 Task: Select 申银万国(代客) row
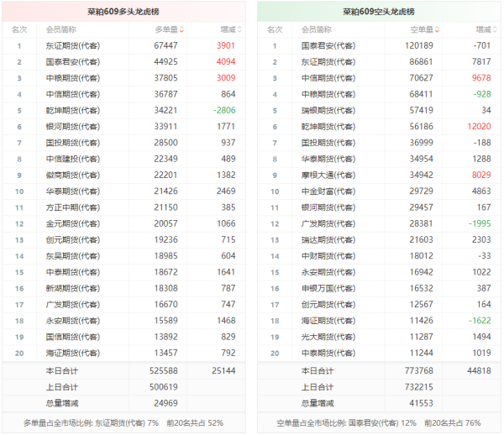pos(379,289)
